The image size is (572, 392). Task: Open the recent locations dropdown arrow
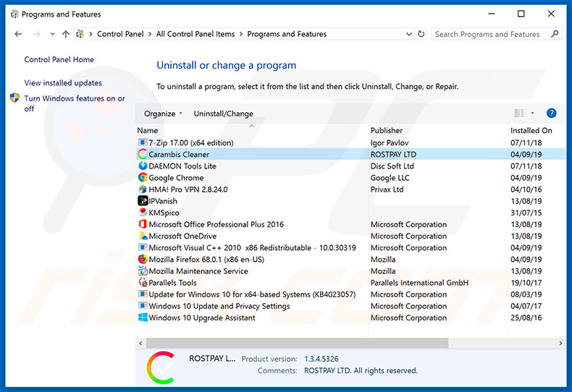[52, 34]
